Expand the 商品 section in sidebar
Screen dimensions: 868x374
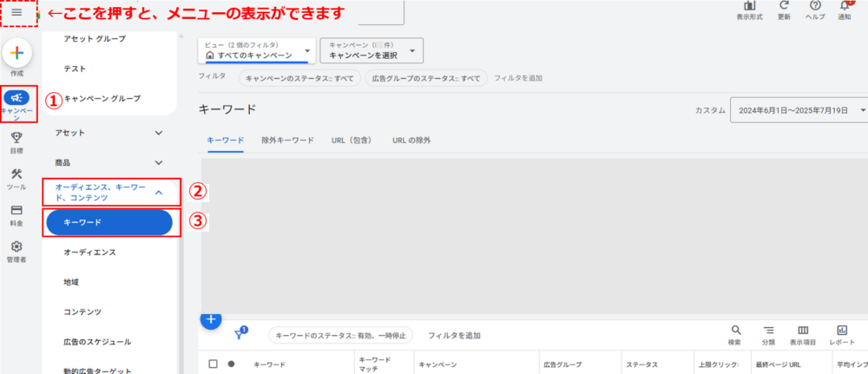(158, 162)
